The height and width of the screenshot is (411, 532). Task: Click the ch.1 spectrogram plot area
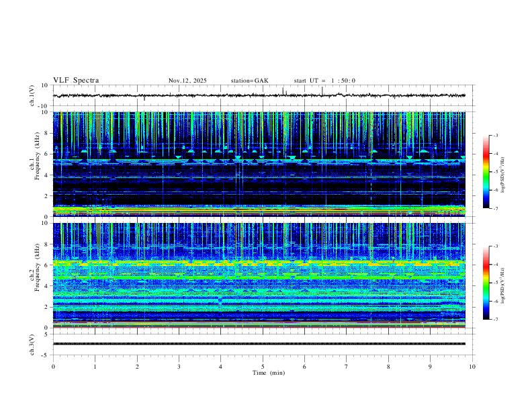(x=259, y=164)
